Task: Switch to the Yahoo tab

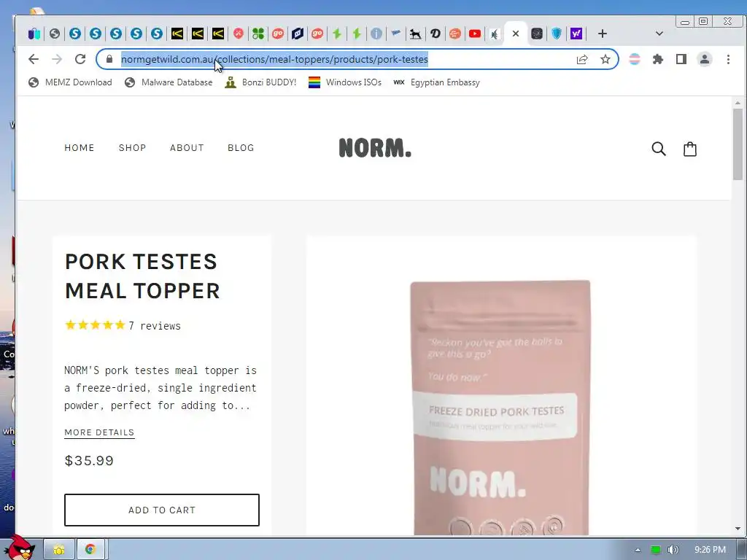Action: pyautogui.click(x=576, y=34)
